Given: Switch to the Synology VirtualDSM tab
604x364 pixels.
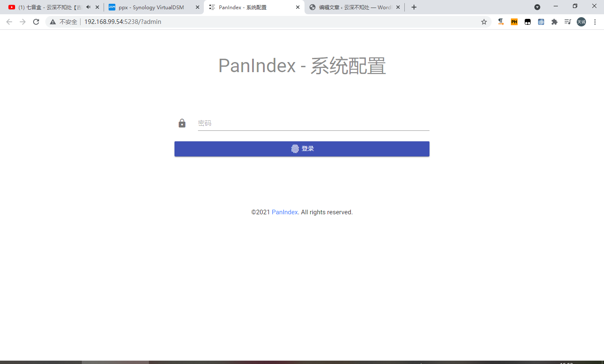Looking at the screenshot, I should click(x=151, y=7).
